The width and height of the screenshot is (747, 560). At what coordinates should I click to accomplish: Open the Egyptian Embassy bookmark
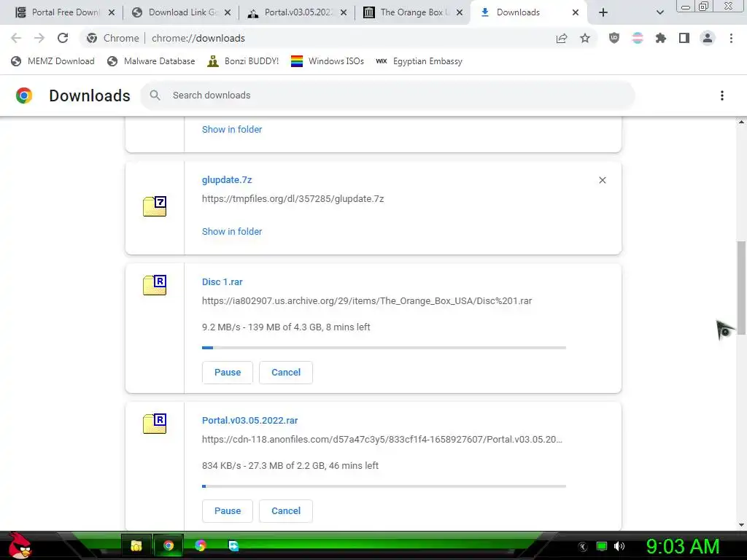419,61
